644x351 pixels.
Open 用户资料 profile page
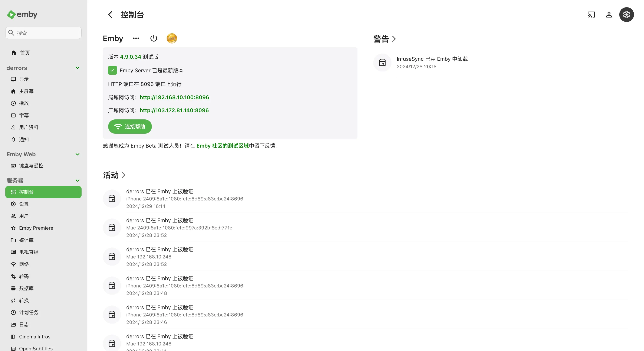pyautogui.click(x=43, y=128)
